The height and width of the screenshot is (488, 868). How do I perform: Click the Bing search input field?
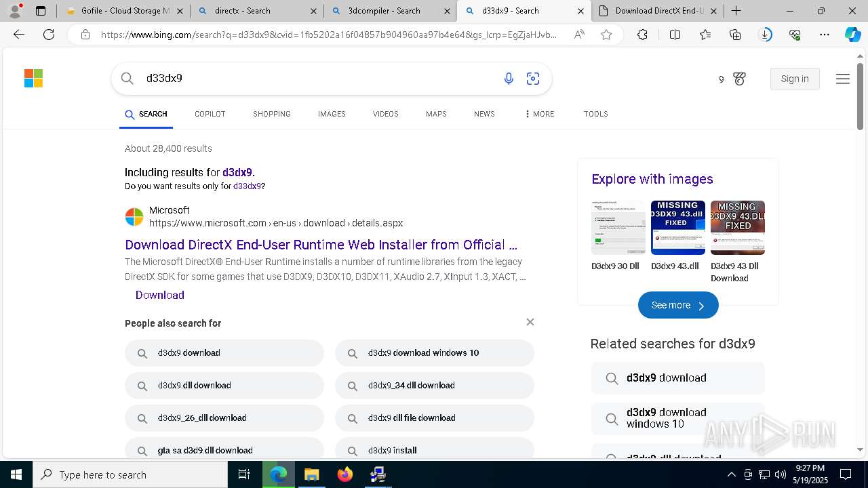pos(319,79)
